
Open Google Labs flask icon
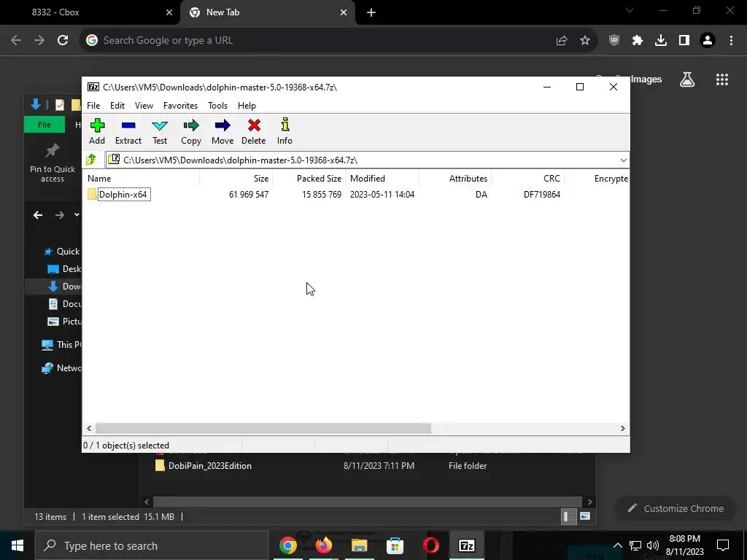pyautogui.click(x=687, y=79)
